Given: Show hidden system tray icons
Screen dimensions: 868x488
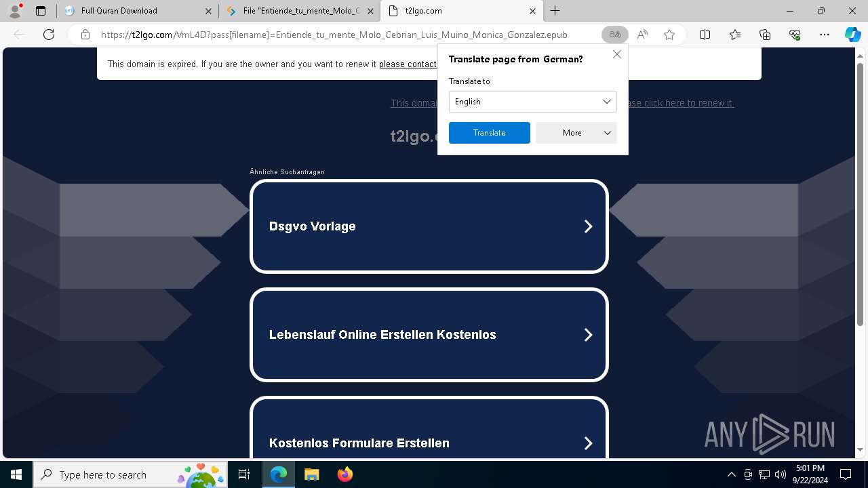Looking at the screenshot, I should tap(731, 474).
